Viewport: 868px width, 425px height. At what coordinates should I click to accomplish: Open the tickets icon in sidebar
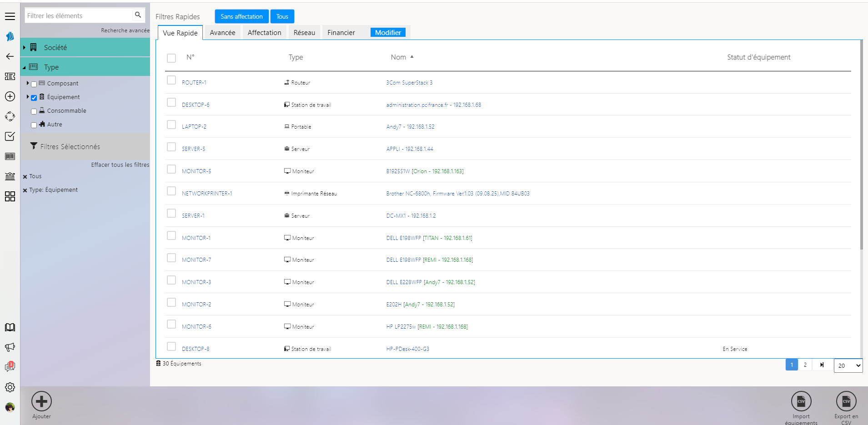10,76
